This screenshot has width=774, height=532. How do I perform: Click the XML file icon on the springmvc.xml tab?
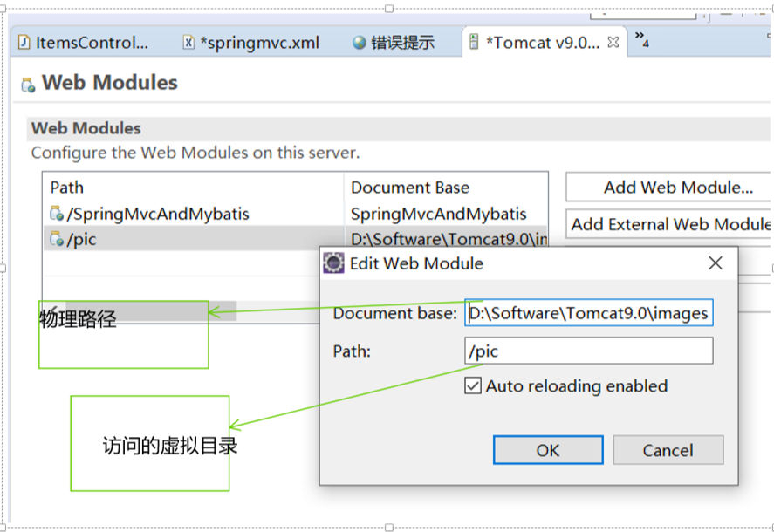click(x=188, y=43)
